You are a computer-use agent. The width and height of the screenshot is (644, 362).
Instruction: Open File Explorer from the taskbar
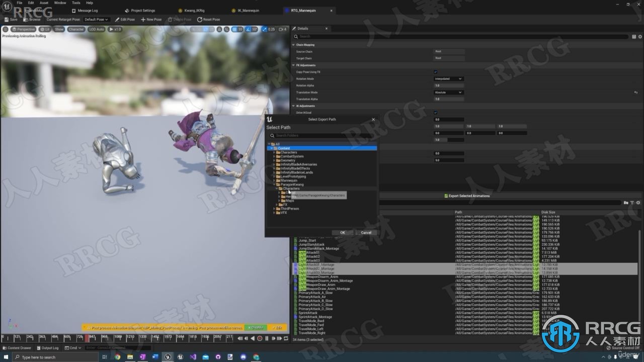[130, 357]
